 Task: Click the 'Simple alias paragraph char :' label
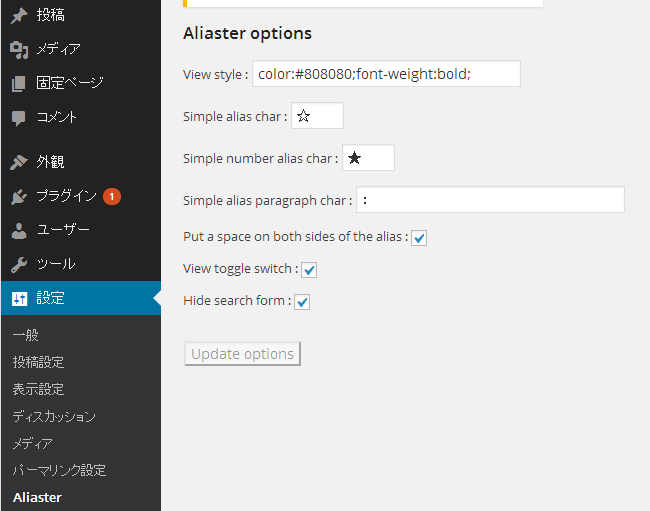pos(268,201)
